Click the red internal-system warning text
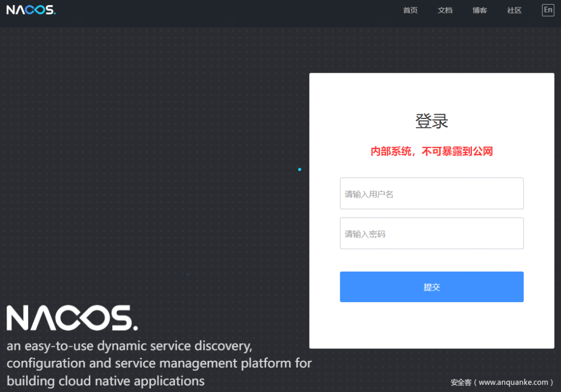 (432, 151)
